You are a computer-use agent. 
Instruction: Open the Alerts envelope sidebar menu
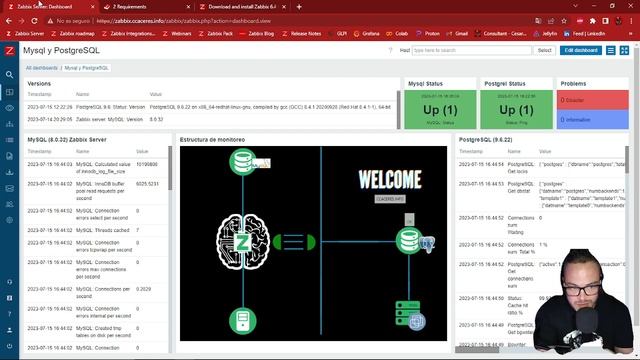pos(9,188)
